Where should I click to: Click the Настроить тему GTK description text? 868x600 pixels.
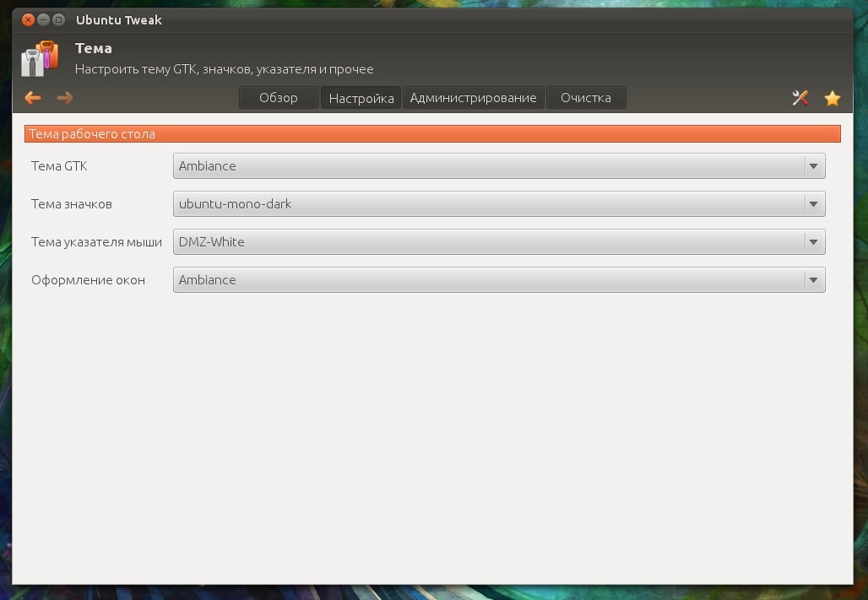click(x=225, y=69)
